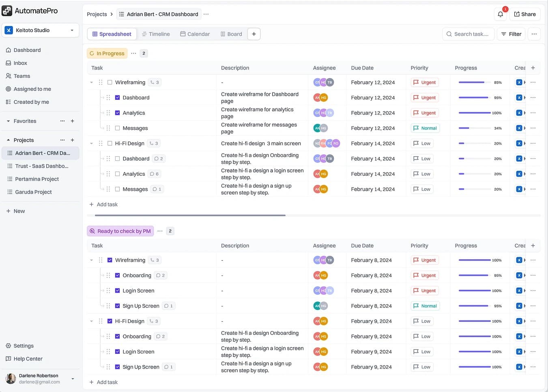Uncheck the completed Login Screen task
This screenshot has width=548, height=392.
coord(118,291)
